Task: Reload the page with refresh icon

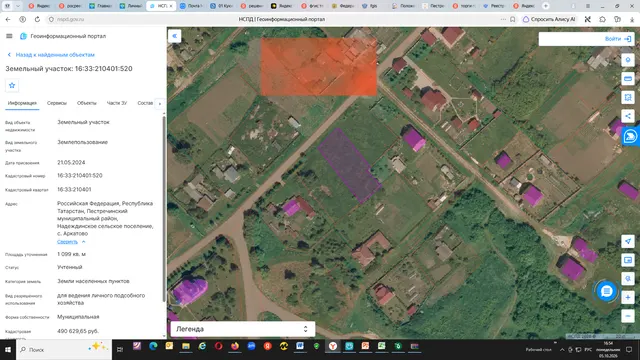Action: point(37,19)
